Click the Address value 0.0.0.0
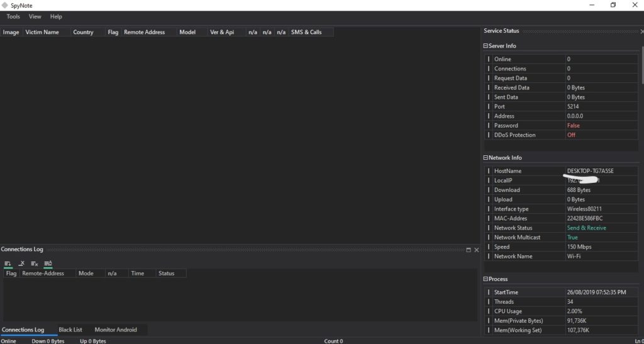The width and height of the screenshot is (644, 344). click(575, 116)
